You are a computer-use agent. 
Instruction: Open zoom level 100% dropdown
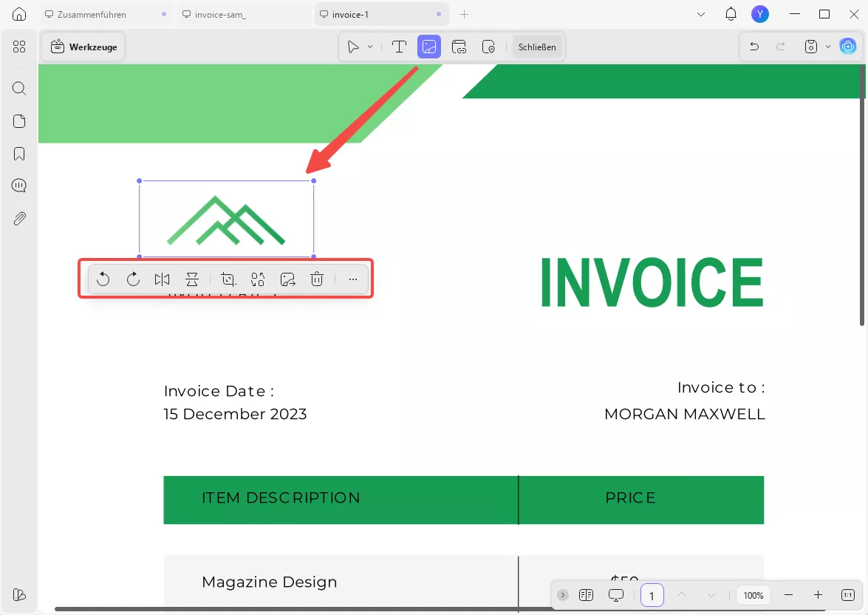[753, 595]
